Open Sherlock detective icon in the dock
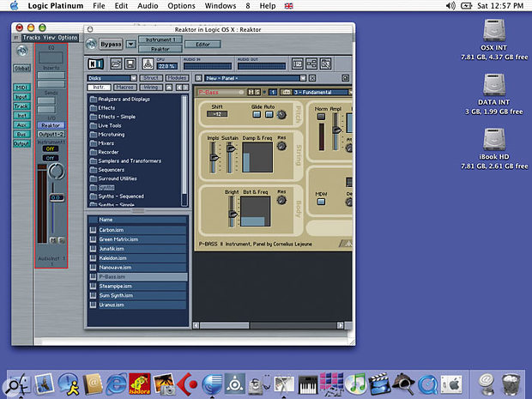This screenshot has width=532, height=399. 403,384
